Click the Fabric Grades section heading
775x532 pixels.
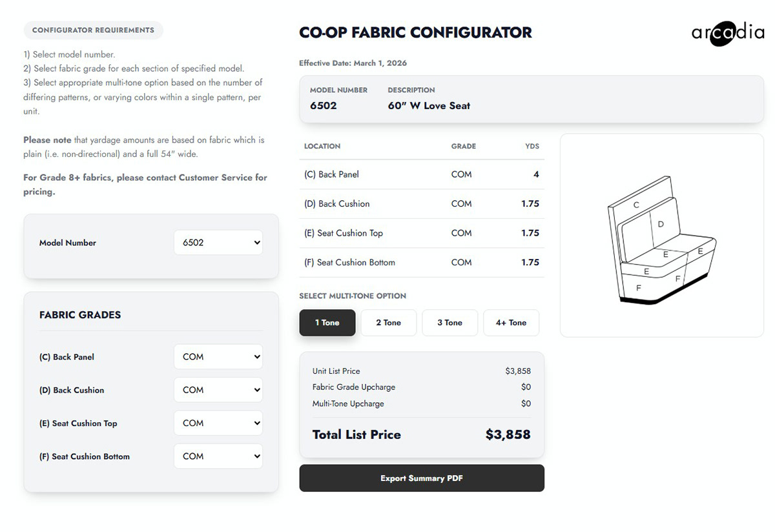click(x=80, y=315)
